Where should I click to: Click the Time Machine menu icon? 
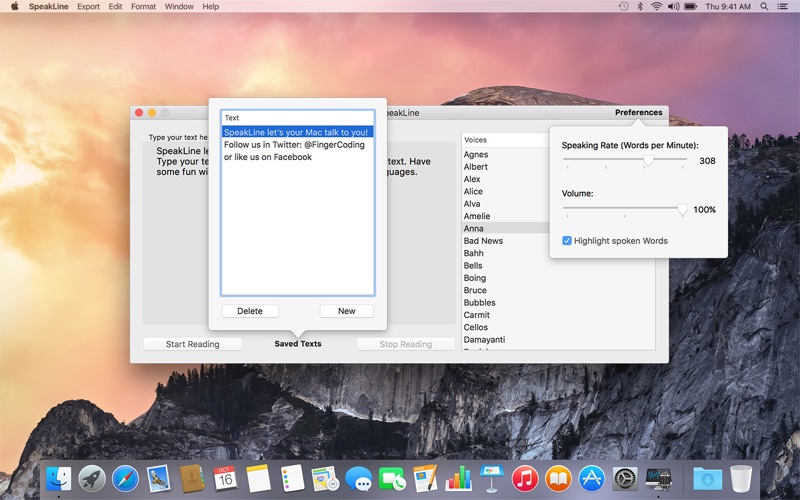pyautogui.click(x=623, y=6)
